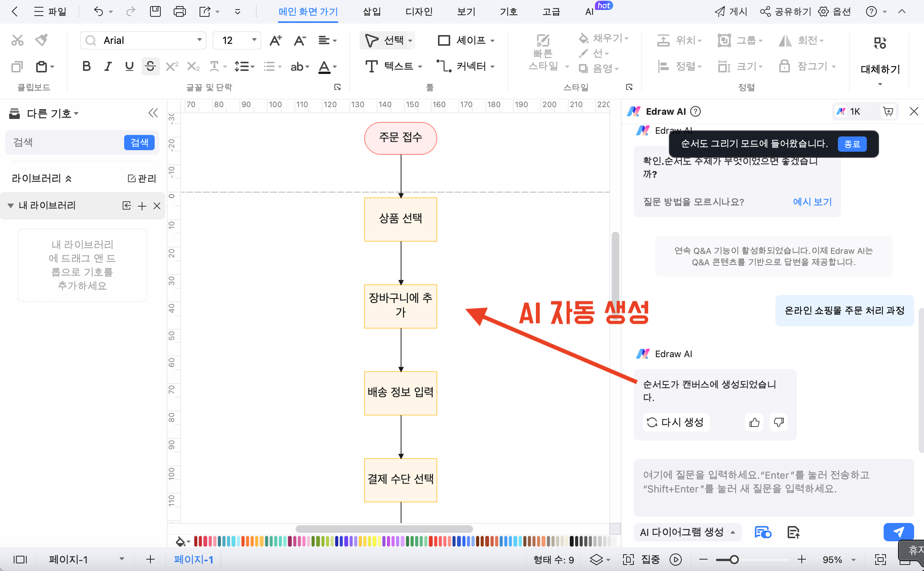Switch to the 보기 tab
Viewport: 924px width, 571px height.
tap(466, 12)
